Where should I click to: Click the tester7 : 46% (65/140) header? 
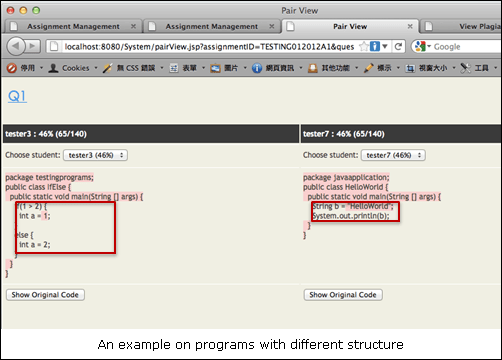pyautogui.click(x=401, y=134)
